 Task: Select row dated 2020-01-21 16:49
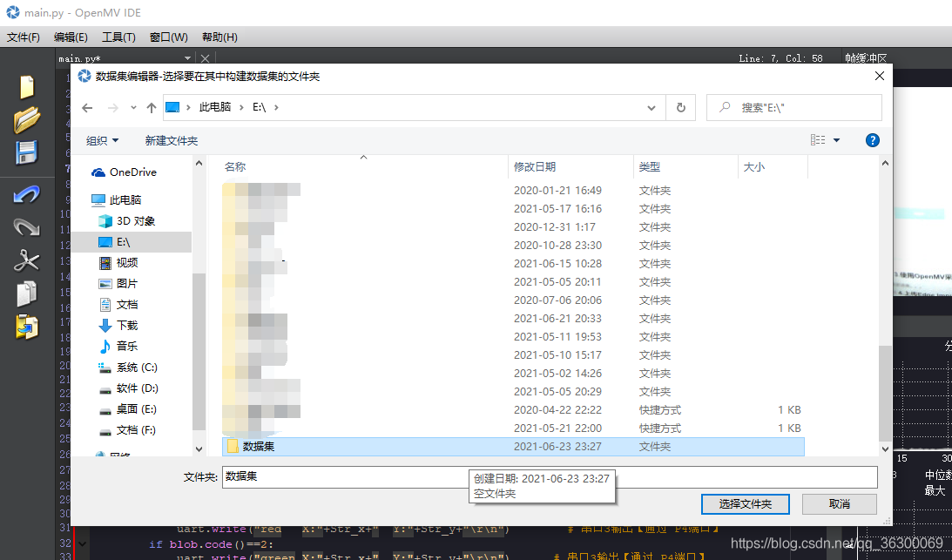coord(513,191)
